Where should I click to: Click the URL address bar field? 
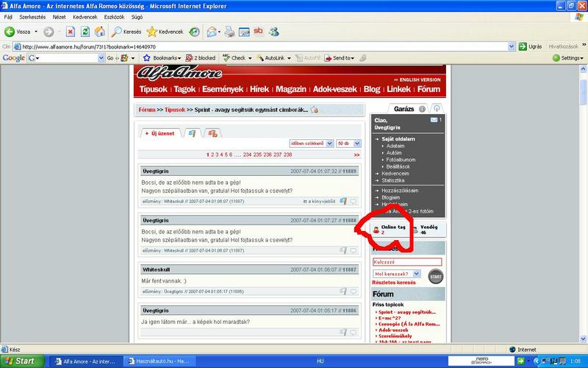pyautogui.click(x=265, y=46)
